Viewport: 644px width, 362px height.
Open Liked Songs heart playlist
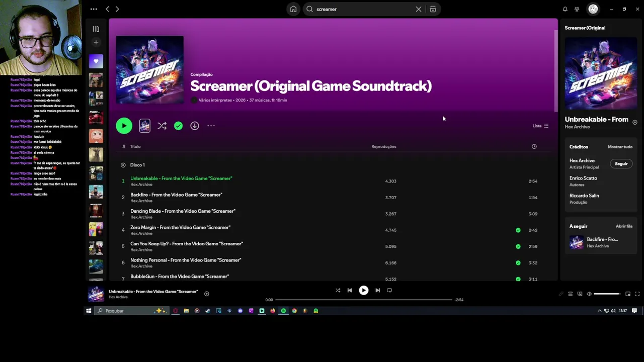tap(96, 61)
